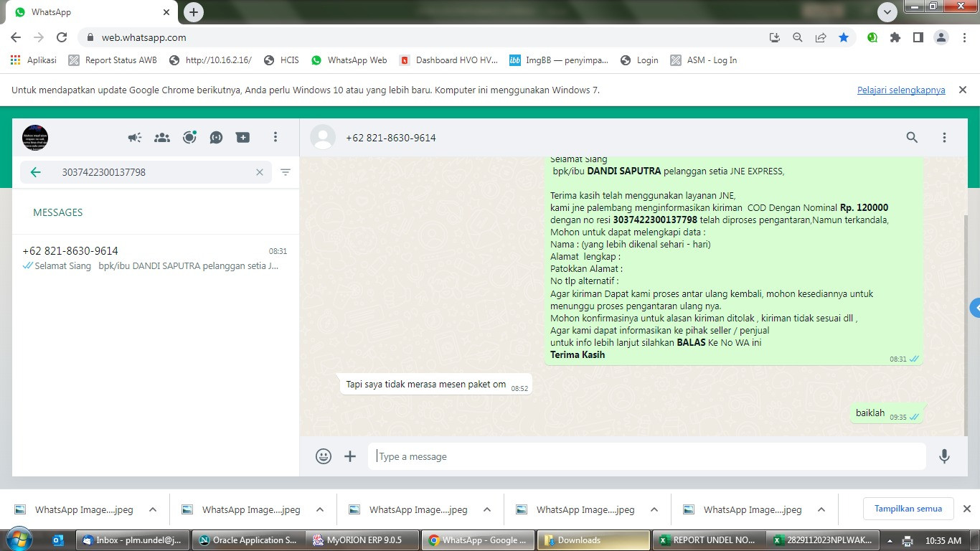Open the emoji picker
Viewport: 980px width, 551px height.
[x=324, y=456]
